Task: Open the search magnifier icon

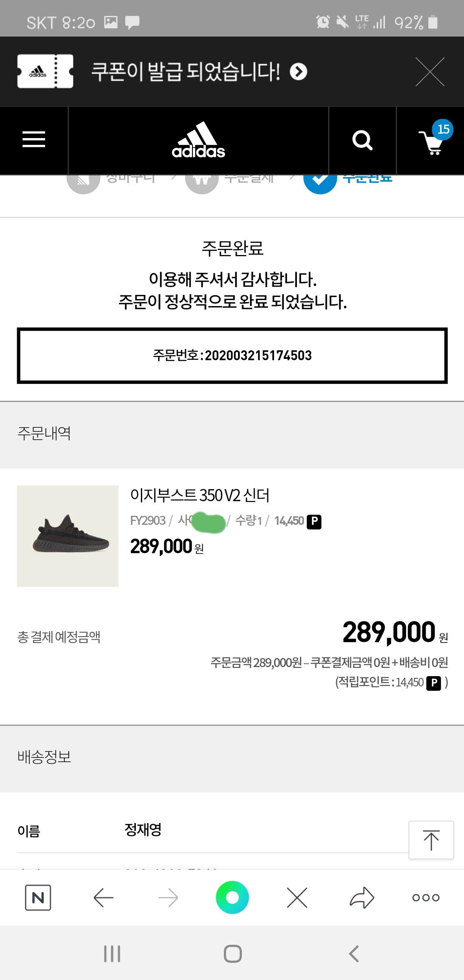Action: (x=362, y=140)
